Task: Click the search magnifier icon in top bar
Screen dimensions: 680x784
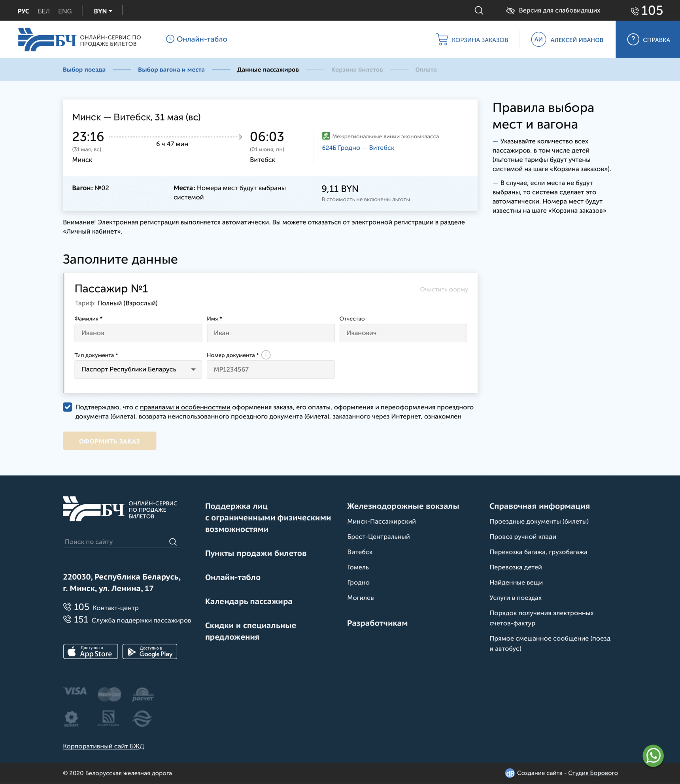Action: [479, 11]
